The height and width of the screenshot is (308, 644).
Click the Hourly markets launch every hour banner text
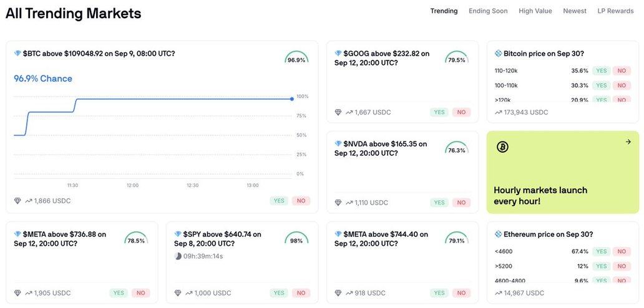click(540, 196)
